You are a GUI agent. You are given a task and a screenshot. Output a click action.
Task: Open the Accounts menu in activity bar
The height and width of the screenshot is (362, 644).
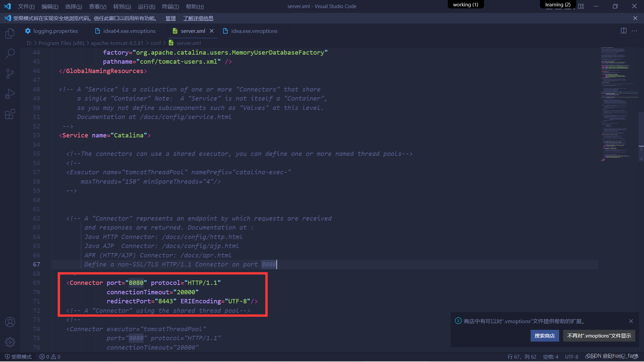coord(10,322)
